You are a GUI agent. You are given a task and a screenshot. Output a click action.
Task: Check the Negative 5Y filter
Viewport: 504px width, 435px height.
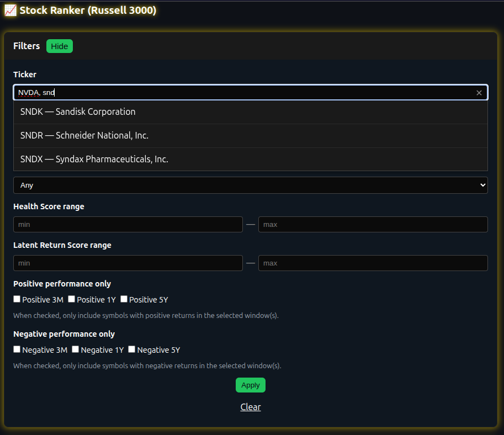tap(131, 349)
